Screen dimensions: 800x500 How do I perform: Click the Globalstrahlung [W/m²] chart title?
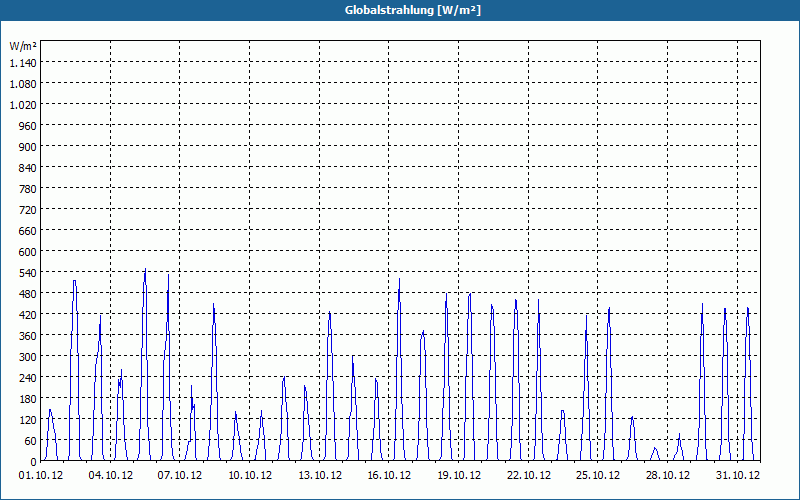click(413, 10)
